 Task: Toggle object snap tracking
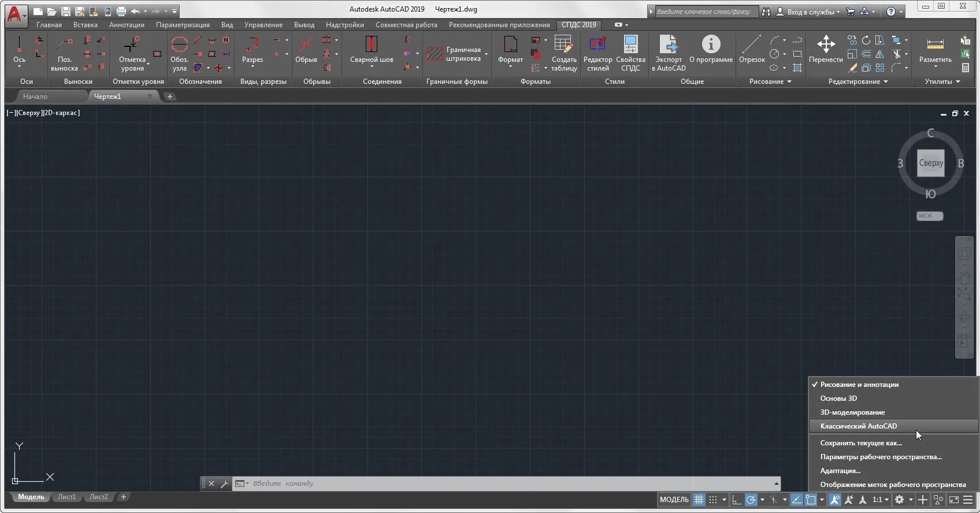tap(796, 500)
